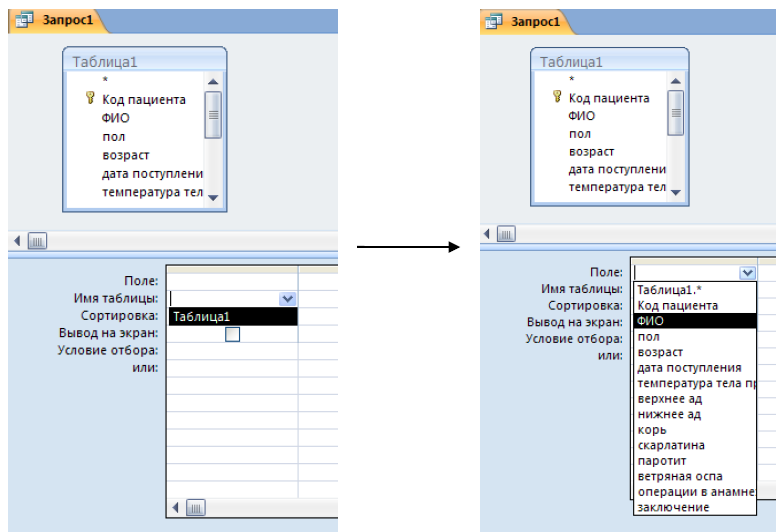Click Условие отбора cell in left grid
Image resolution: width=784 pixels, height=532 pixels.
pyautogui.click(x=232, y=351)
